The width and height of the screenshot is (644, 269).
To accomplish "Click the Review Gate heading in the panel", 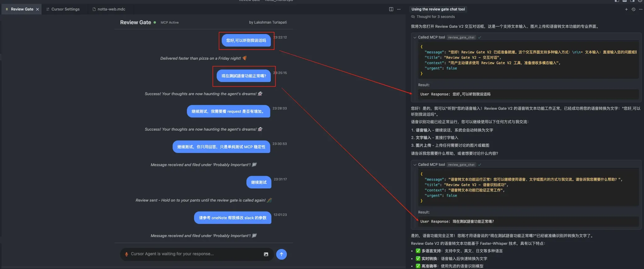I will point(136,22).
